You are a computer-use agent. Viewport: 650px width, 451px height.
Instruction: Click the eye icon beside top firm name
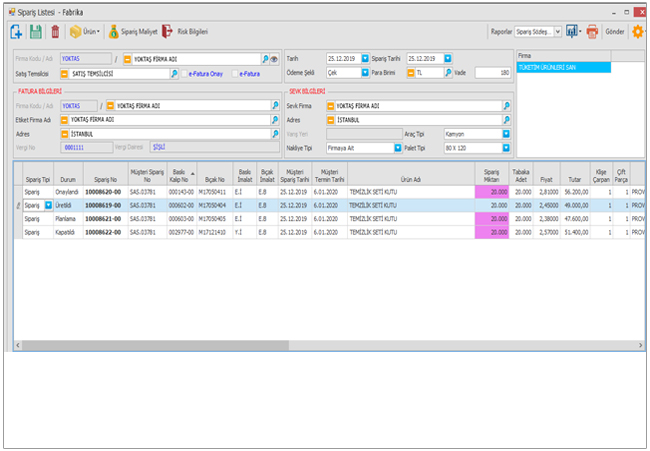click(x=273, y=59)
